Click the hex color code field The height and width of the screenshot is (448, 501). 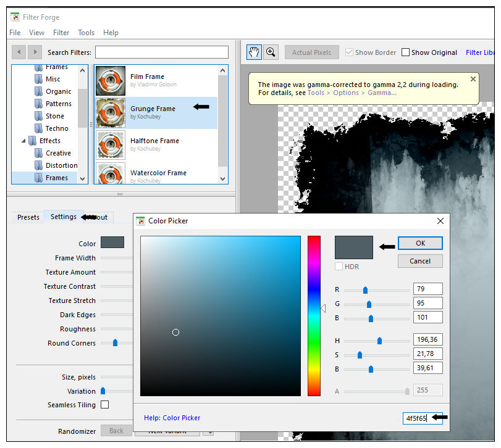423,418
